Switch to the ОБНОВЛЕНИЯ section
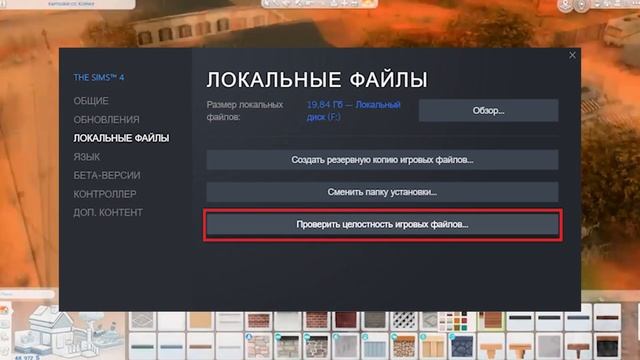 [107, 120]
